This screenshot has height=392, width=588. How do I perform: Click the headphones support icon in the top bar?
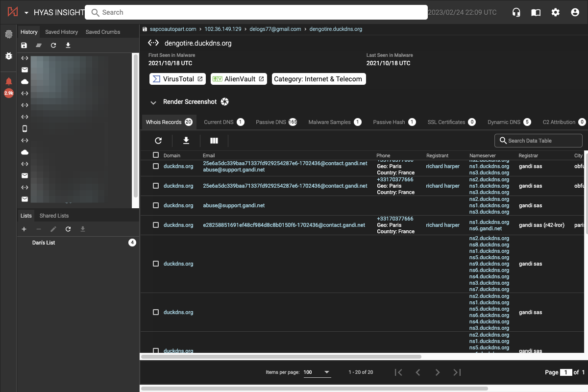516,12
